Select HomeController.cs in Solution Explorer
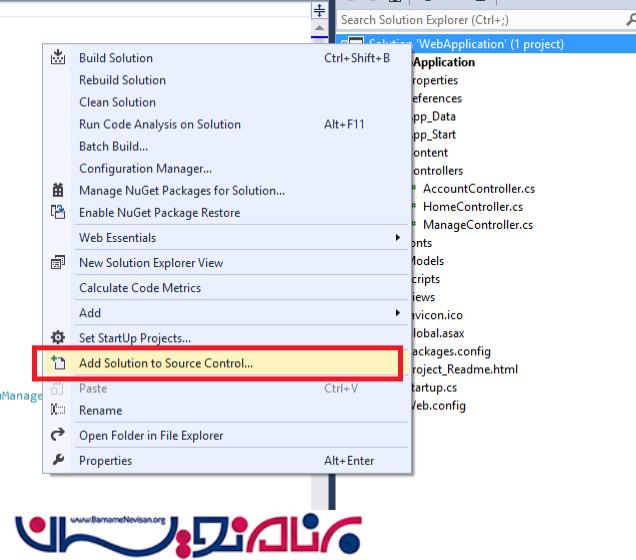Viewport: 636px width, 560px height. 473,207
